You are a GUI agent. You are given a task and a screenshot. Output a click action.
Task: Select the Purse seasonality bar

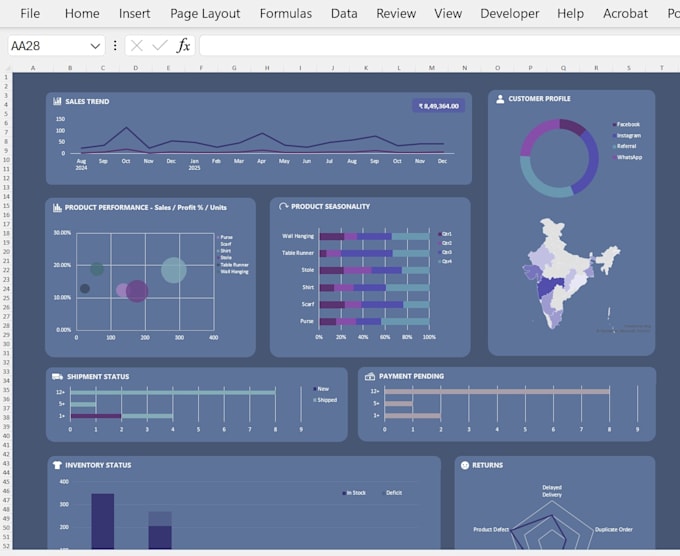point(374,321)
